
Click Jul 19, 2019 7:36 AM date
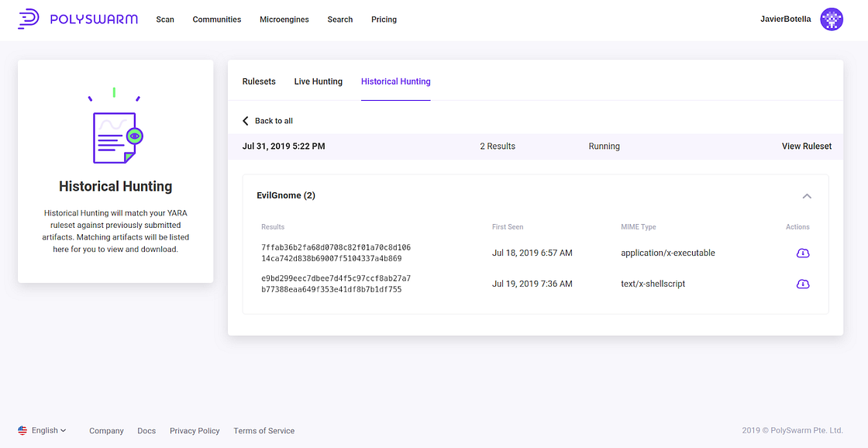pyautogui.click(x=532, y=284)
